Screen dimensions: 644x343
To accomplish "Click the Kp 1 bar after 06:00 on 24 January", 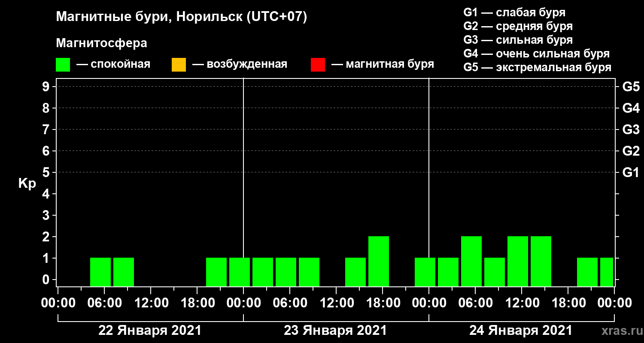I will coord(495,272).
